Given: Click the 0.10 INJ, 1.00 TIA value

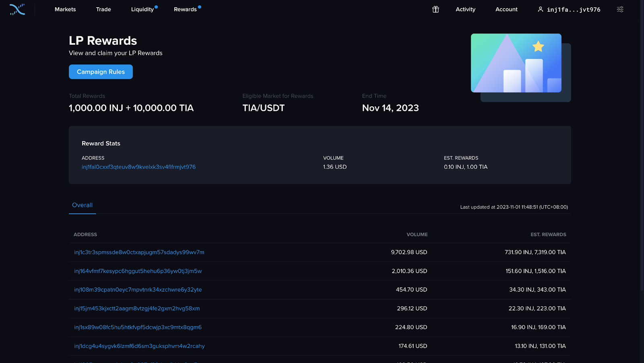Looking at the screenshot, I should (x=466, y=167).
